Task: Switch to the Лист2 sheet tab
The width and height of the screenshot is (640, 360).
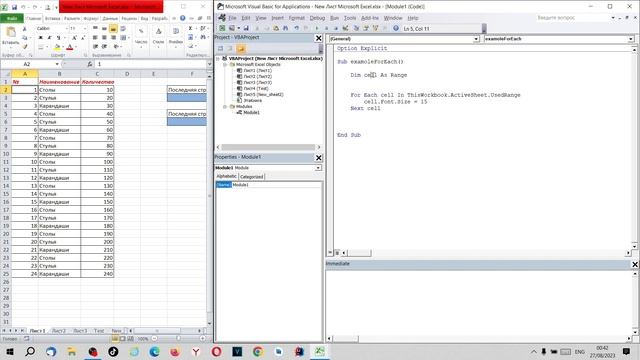Action: point(59,331)
